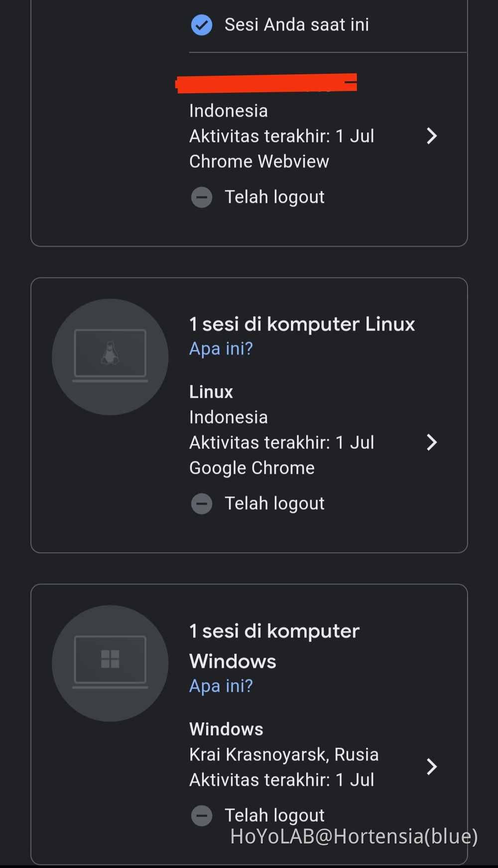
Task: Open "Apa ini?" link under Windows heading
Action: pos(221,686)
